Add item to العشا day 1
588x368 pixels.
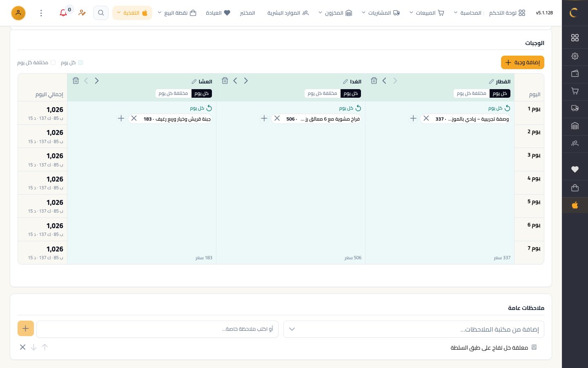click(x=121, y=119)
